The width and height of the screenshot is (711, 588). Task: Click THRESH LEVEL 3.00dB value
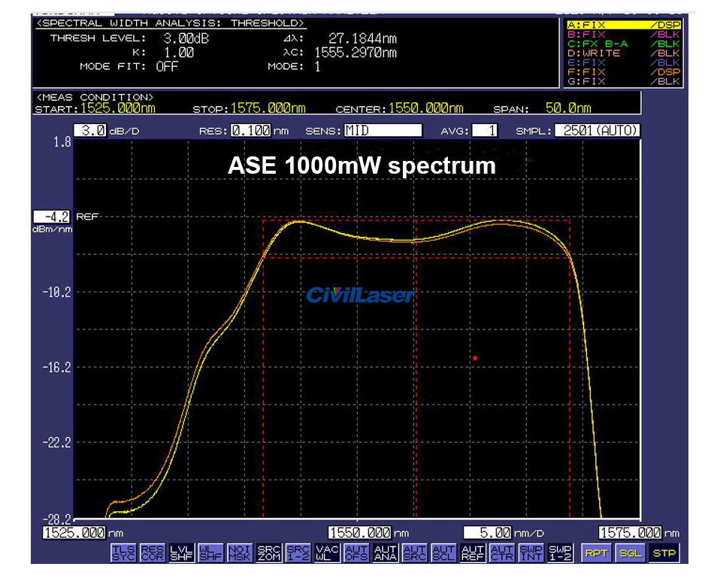[x=186, y=38]
